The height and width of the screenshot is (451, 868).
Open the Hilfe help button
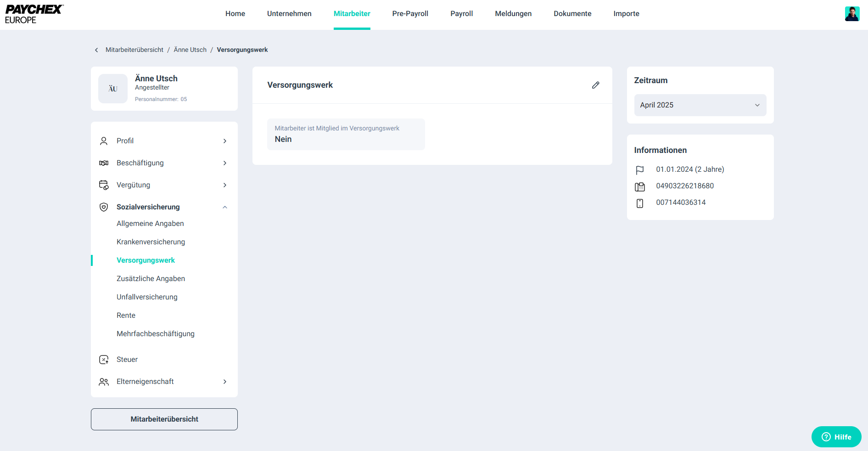[x=836, y=437]
